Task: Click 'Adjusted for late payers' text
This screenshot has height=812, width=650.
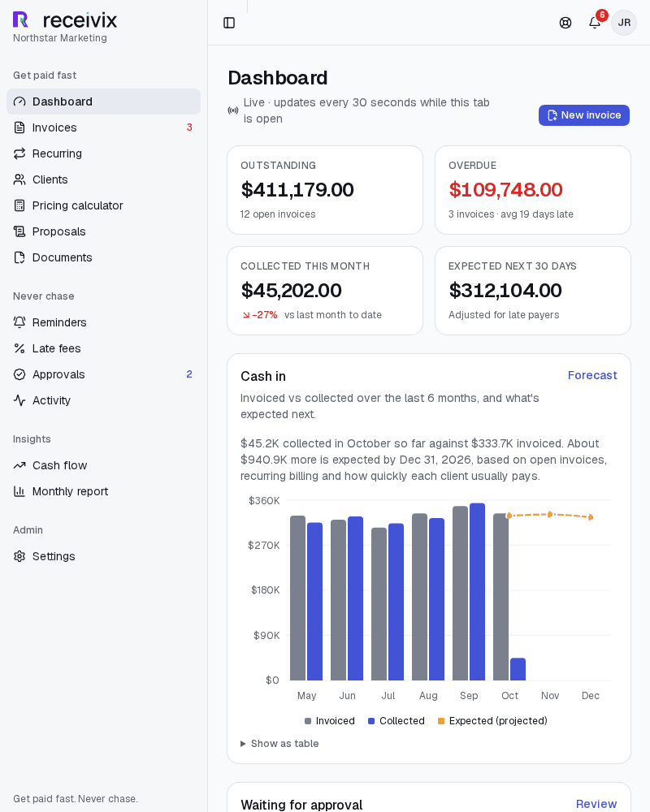Action: 504,315
